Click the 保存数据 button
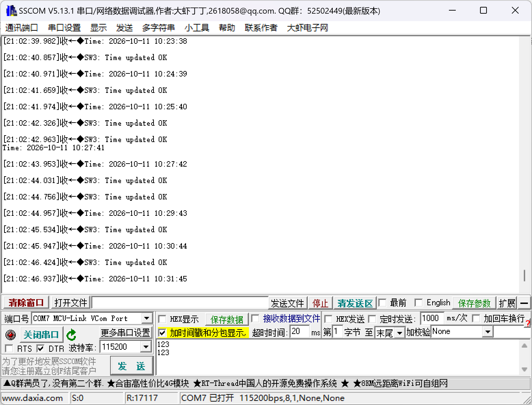Image resolution: width=532 pixels, height=405 pixels. click(x=227, y=319)
